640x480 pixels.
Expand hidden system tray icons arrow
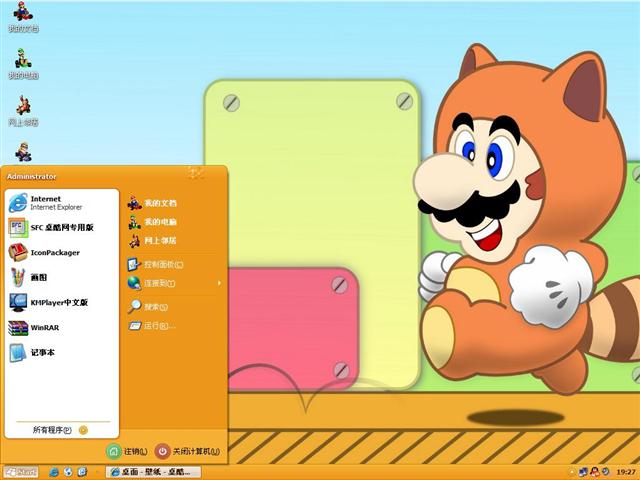click(571, 472)
